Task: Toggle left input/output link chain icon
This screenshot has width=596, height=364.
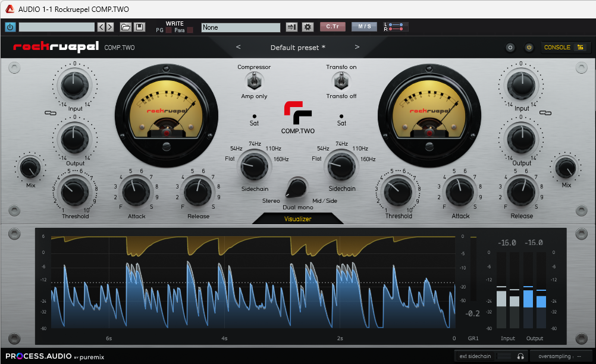Action: point(50,113)
